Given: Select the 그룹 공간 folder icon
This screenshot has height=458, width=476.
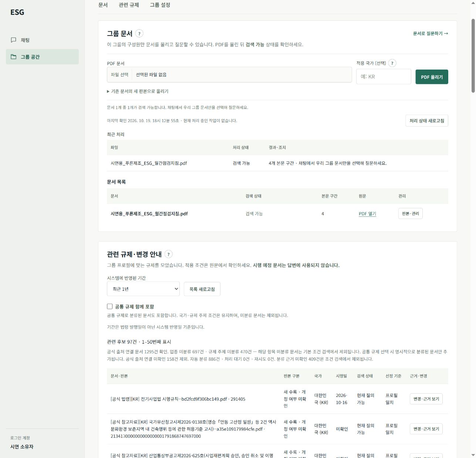Looking at the screenshot, I should (x=14, y=57).
